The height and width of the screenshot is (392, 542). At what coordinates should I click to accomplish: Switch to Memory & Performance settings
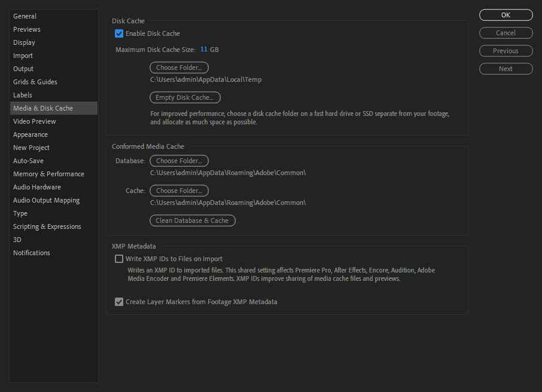(48, 174)
